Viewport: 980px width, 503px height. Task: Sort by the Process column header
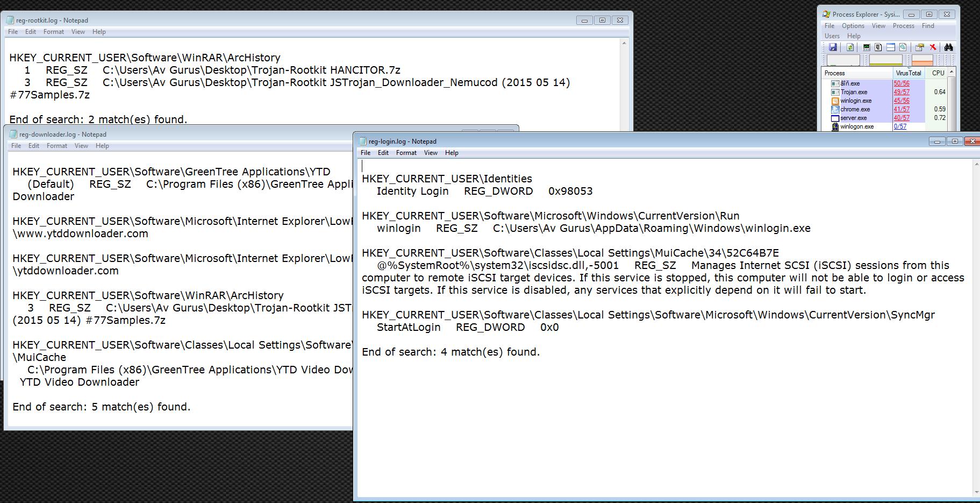click(857, 73)
